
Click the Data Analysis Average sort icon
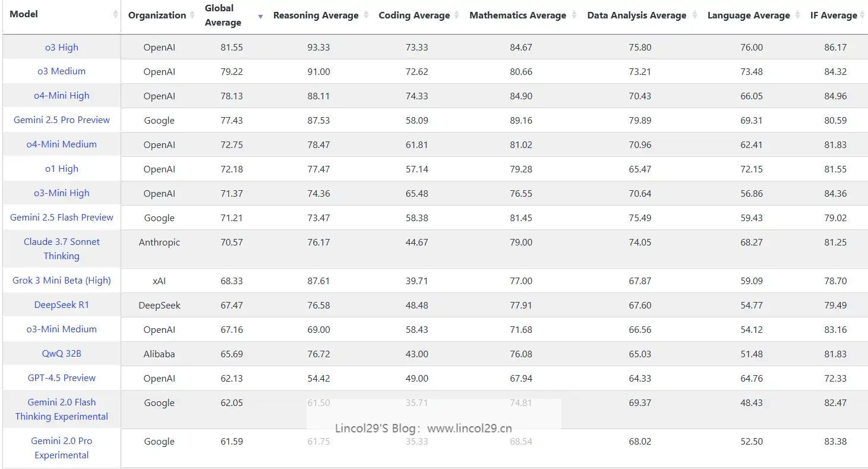(x=694, y=15)
